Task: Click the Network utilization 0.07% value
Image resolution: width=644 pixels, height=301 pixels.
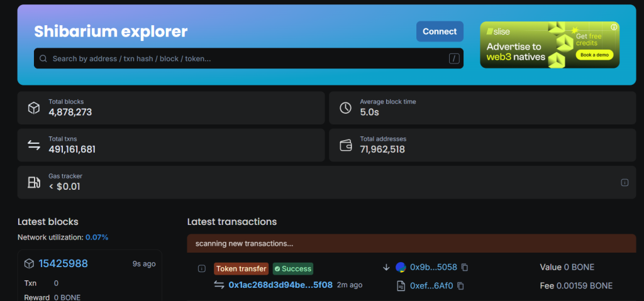Action: point(97,238)
